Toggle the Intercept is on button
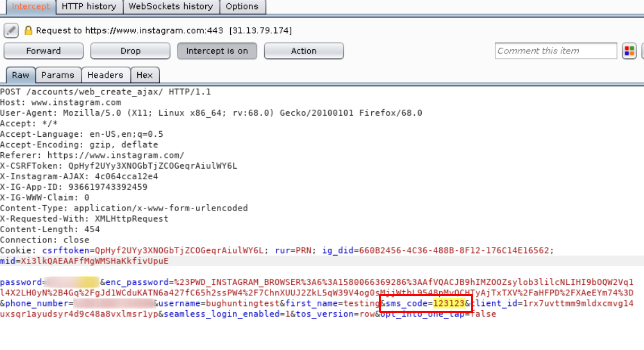 point(217,51)
